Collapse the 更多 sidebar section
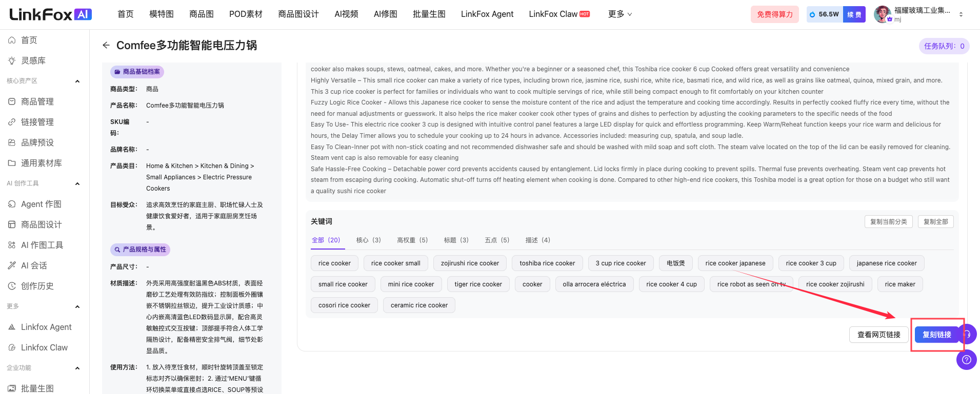980x394 pixels. (x=77, y=306)
